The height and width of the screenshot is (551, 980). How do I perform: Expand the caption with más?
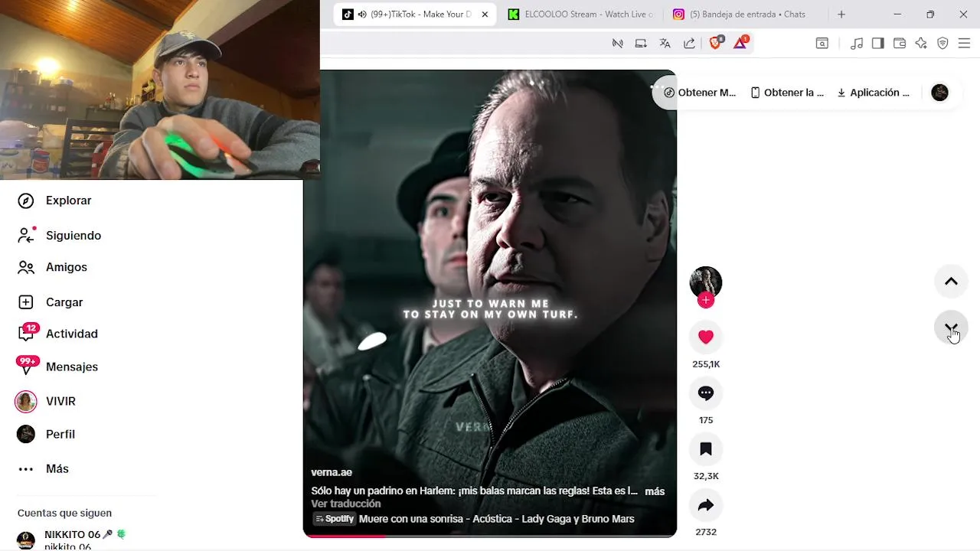tap(655, 491)
